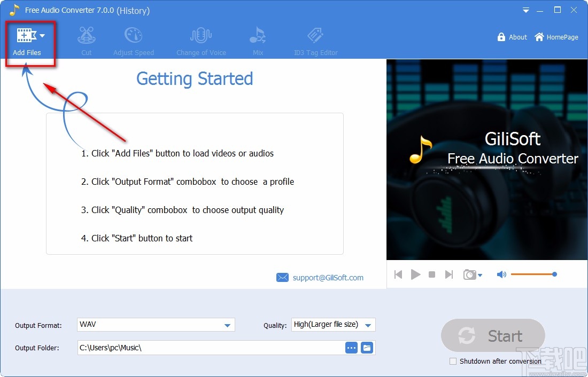Maximize the Free Audio Converter window
Screen dimensions: 588x377
click(x=558, y=10)
